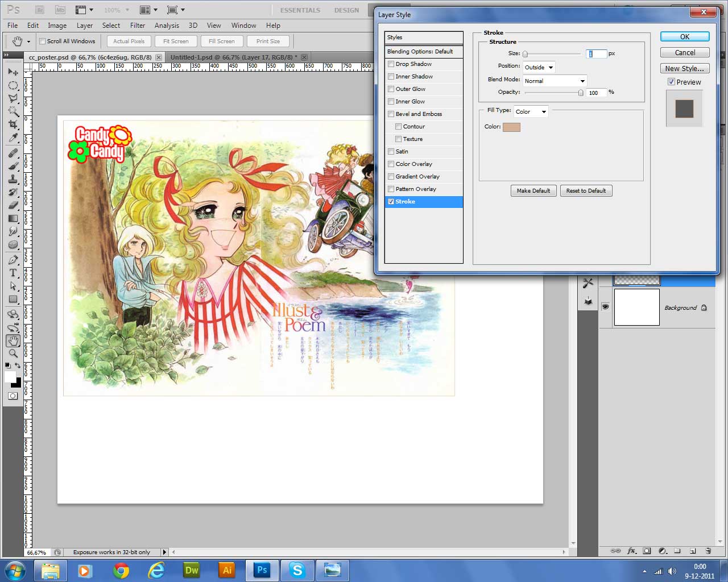Tick the Scroll All Windows checkbox

pos(42,41)
